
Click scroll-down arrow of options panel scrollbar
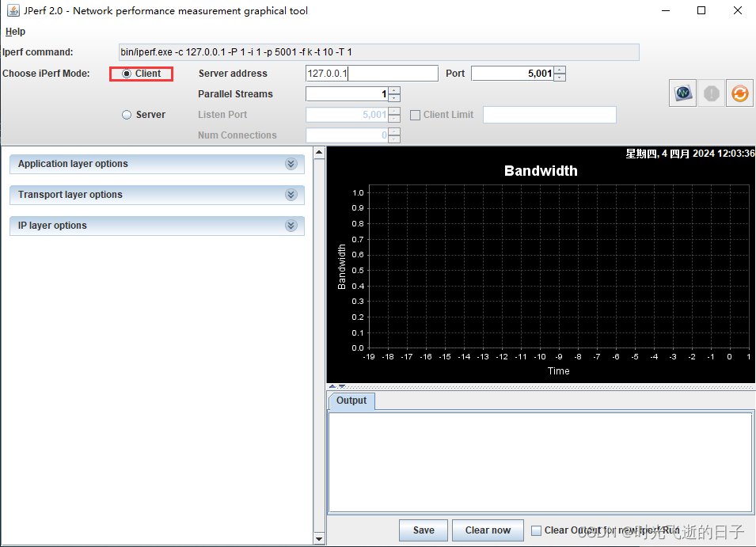pyautogui.click(x=319, y=539)
